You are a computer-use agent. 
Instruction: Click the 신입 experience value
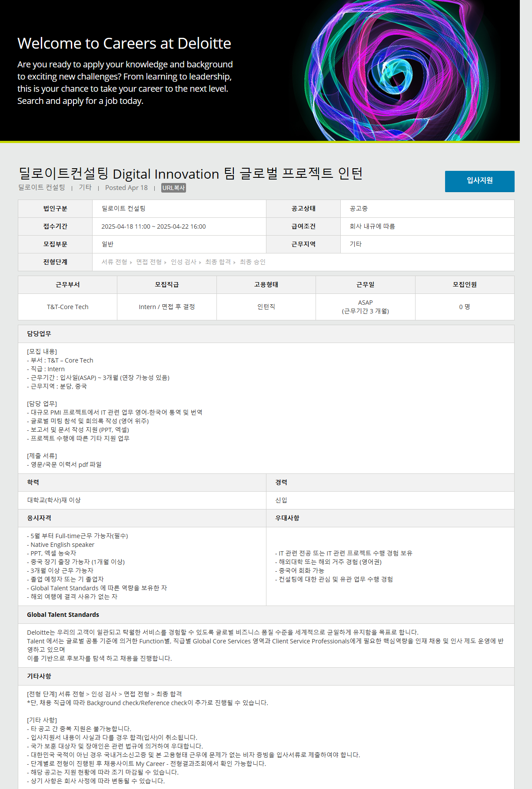pyautogui.click(x=281, y=500)
